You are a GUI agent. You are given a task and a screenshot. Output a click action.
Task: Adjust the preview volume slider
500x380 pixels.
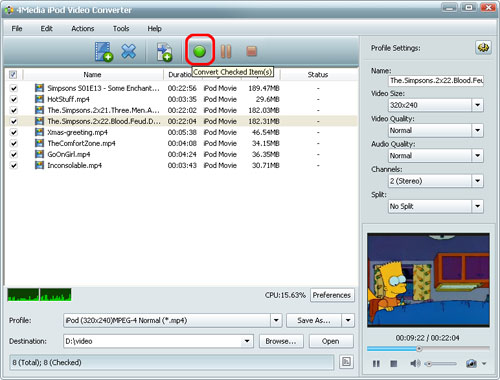440,364
